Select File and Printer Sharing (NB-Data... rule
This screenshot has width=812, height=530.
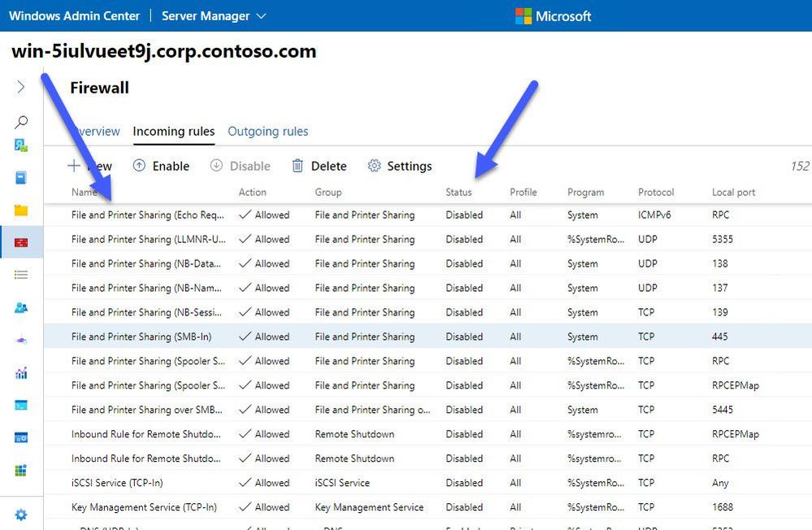(428, 263)
